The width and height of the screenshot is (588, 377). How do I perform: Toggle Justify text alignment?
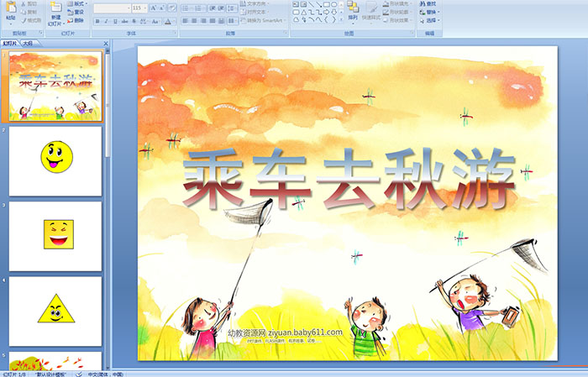point(213,21)
